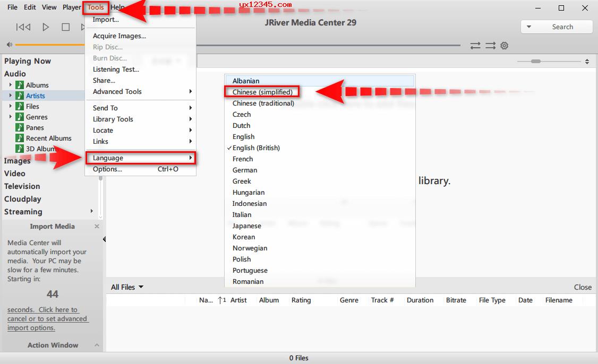Click the Search input field
This screenshot has width=598, height=364.
click(562, 27)
